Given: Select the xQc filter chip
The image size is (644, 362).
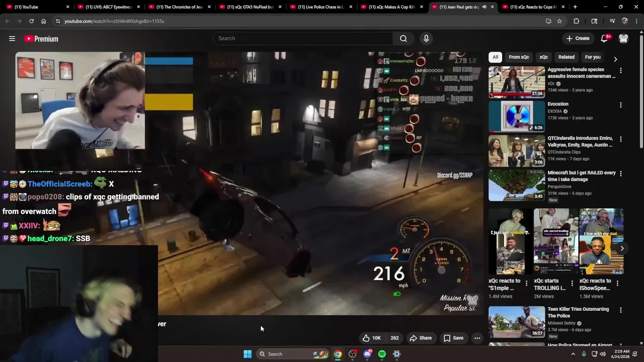Looking at the screenshot, I should tap(543, 57).
